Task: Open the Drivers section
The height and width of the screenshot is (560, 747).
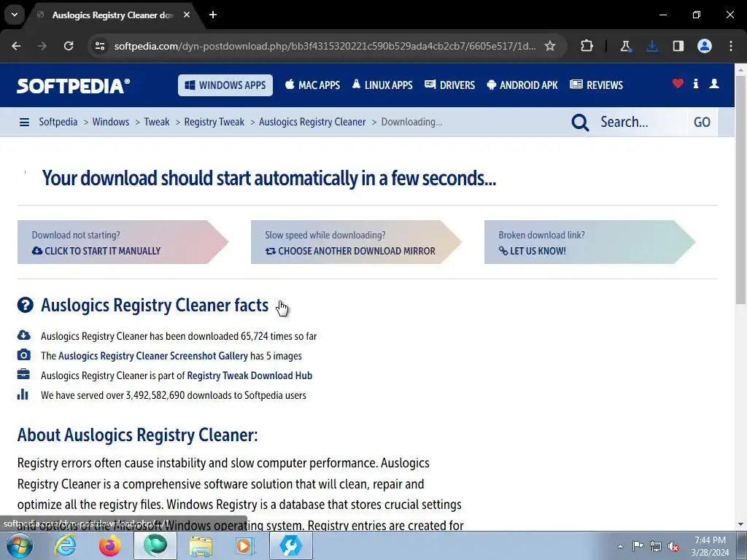Action: [449, 85]
